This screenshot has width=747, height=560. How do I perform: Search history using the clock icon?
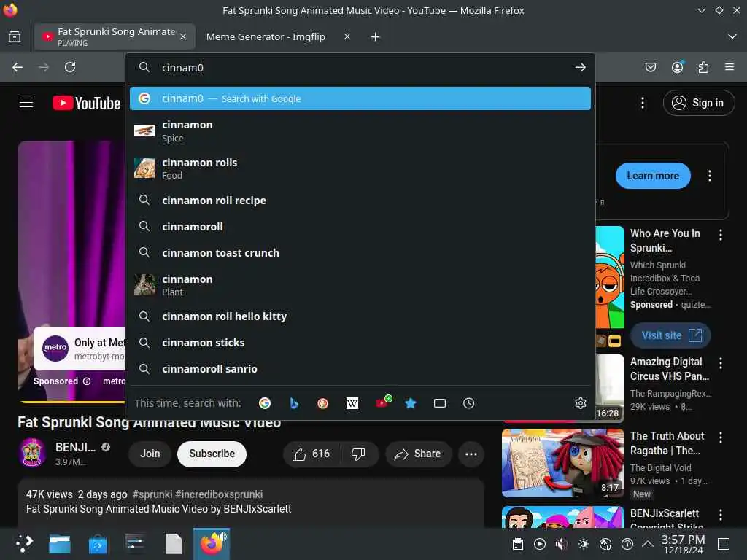[x=469, y=403]
